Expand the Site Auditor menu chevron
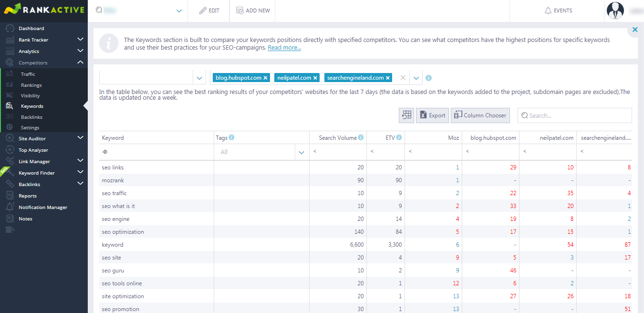Screen dimensions: 644x313 tap(80, 138)
